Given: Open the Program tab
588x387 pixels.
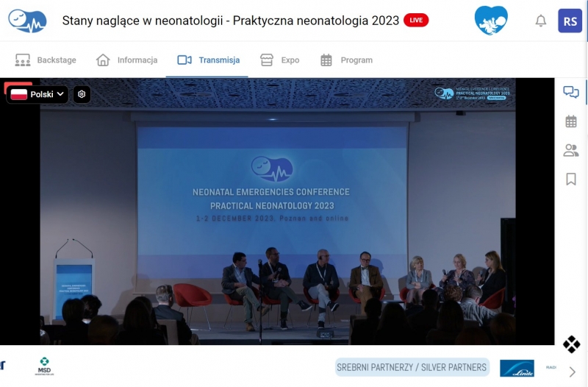Looking at the screenshot, I should click(346, 60).
